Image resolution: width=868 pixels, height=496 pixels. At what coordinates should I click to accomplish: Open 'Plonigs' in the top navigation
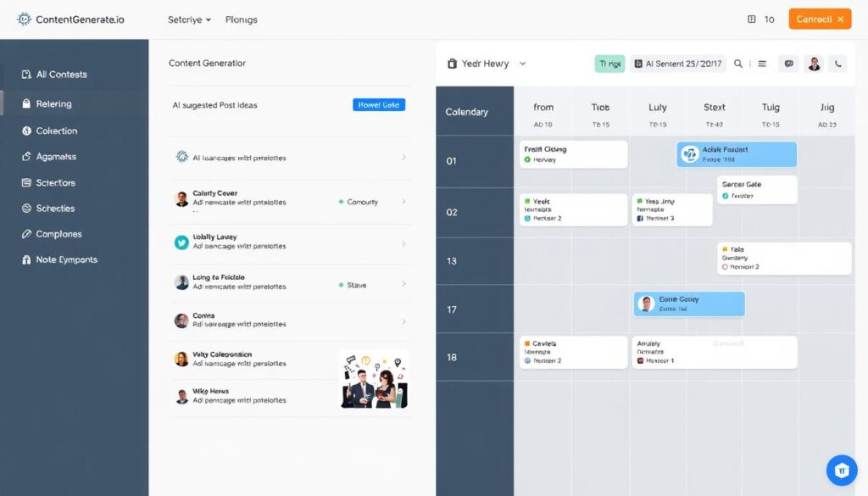coord(242,20)
